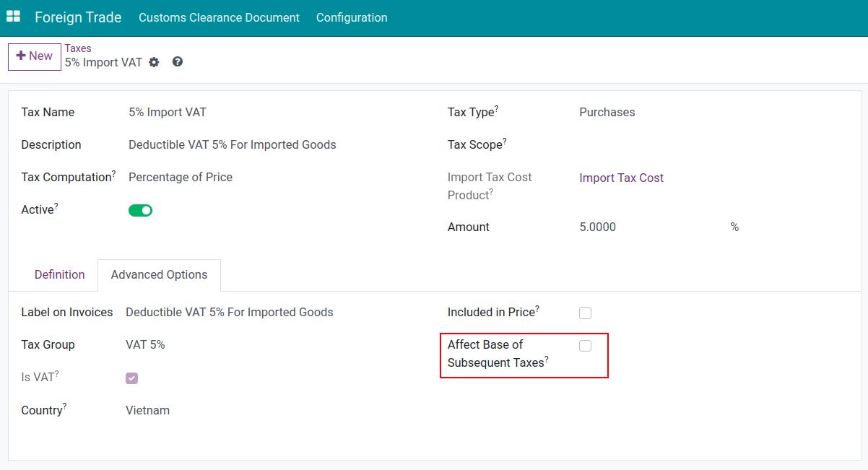This screenshot has height=470, width=868.
Task: Go back to Taxes breadcrumb
Action: point(78,48)
